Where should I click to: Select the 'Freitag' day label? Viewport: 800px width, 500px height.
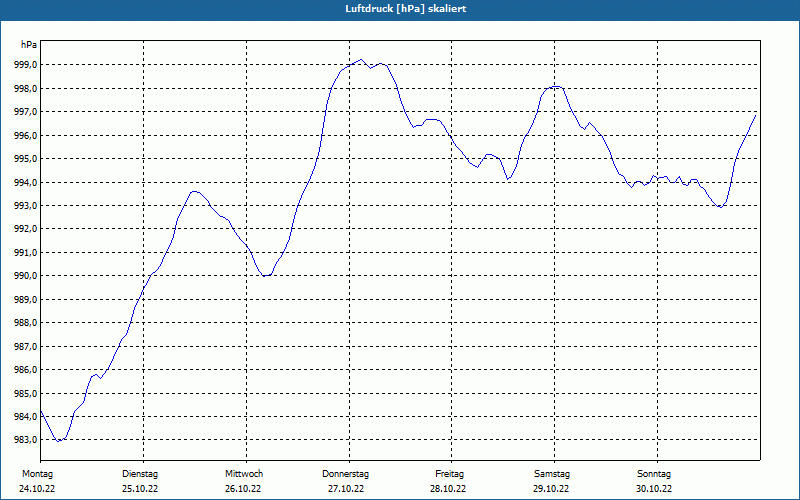tap(449, 474)
